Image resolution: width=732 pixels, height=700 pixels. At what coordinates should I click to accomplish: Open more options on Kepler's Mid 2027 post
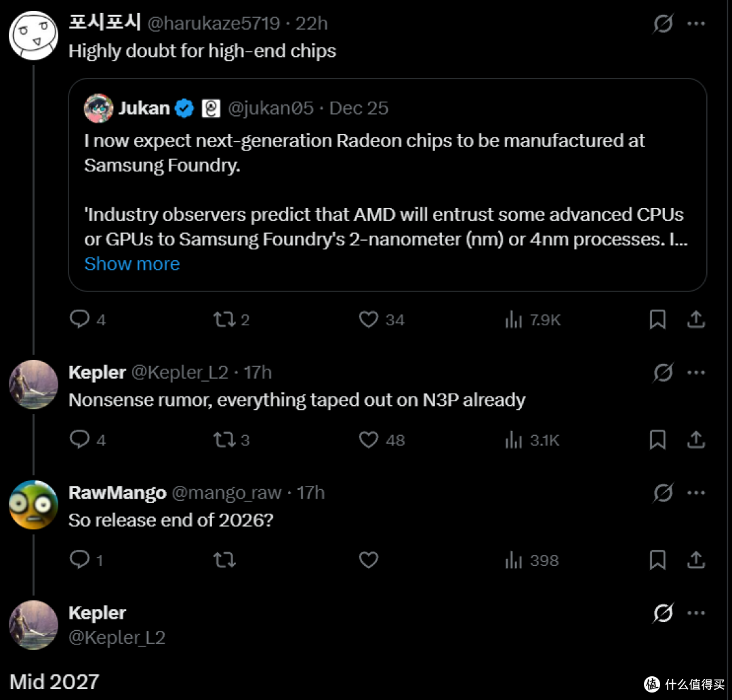pos(696,613)
